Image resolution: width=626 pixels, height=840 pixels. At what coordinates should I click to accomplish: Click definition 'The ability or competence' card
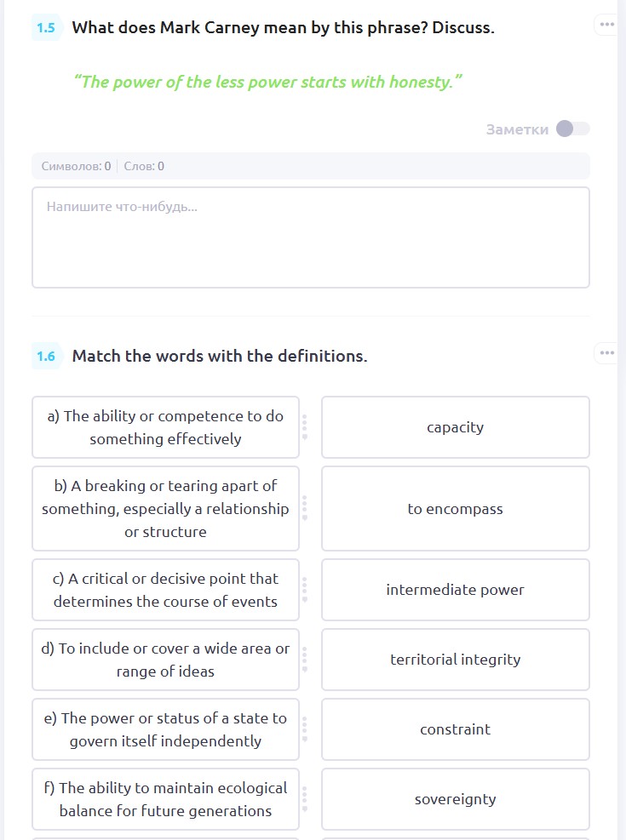[x=165, y=427]
